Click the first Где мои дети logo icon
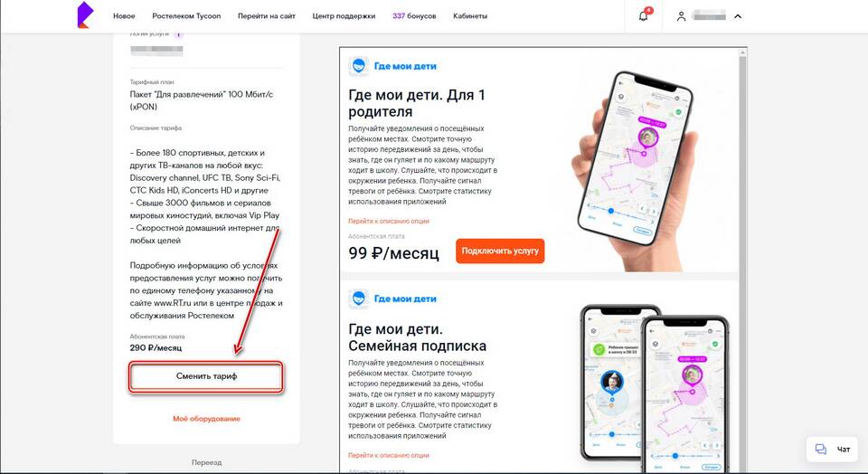868x474 pixels. (359, 66)
